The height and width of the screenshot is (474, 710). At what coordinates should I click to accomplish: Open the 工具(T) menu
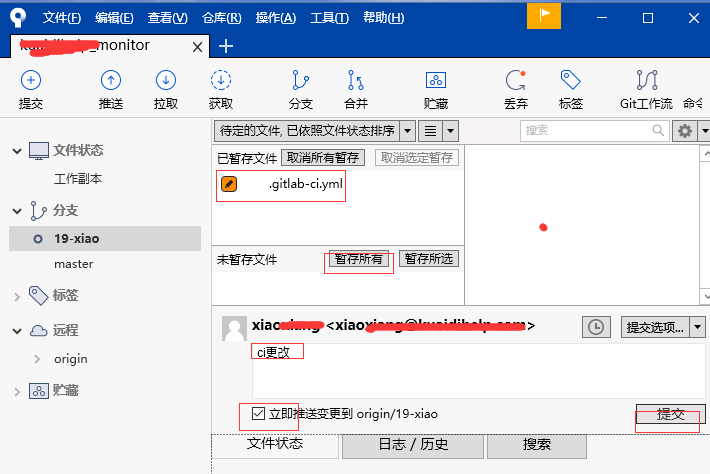click(x=329, y=18)
